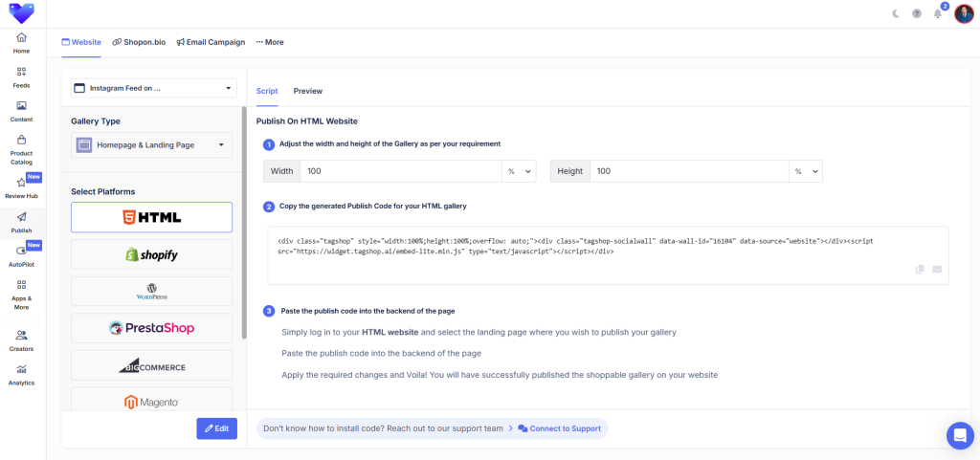Open Product Catalog in the sidebar
The width and height of the screenshot is (980, 460).
coord(21,150)
